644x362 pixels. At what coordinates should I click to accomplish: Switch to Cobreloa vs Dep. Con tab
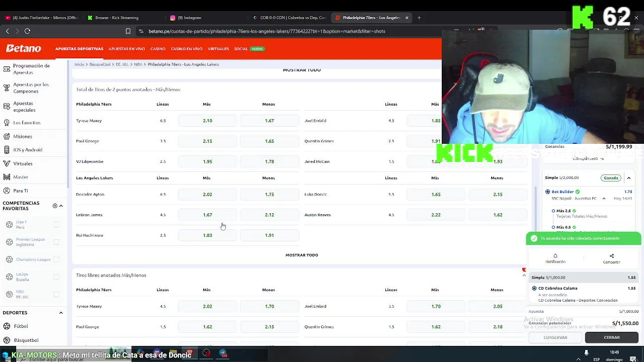click(x=290, y=18)
